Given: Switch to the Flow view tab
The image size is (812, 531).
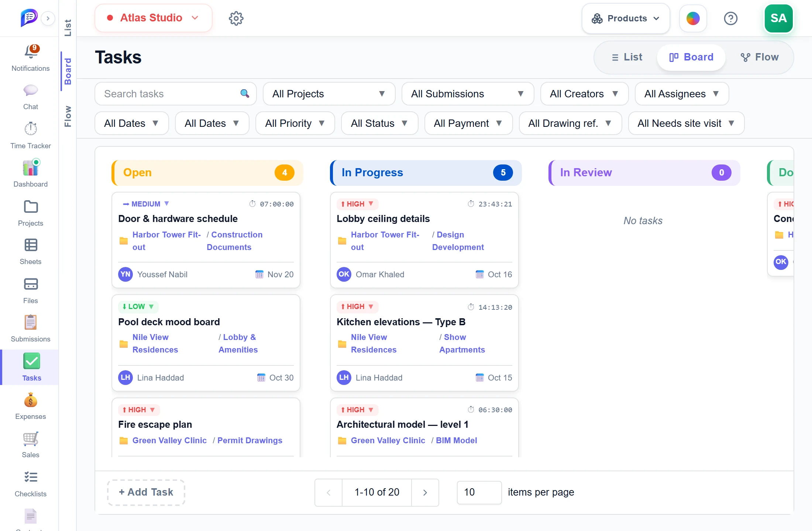Looking at the screenshot, I should pyautogui.click(x=760, y=57).
